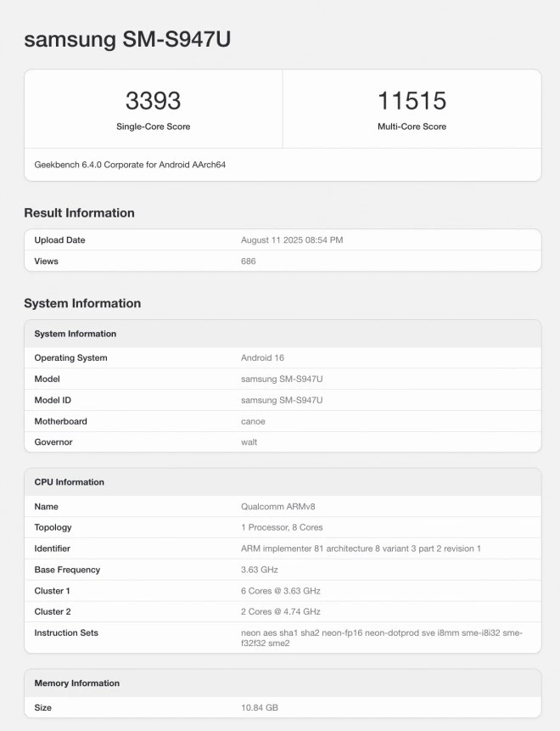Select the Single-Core Score value 3393
The image size is (560, 731).
tap(153, 101)
